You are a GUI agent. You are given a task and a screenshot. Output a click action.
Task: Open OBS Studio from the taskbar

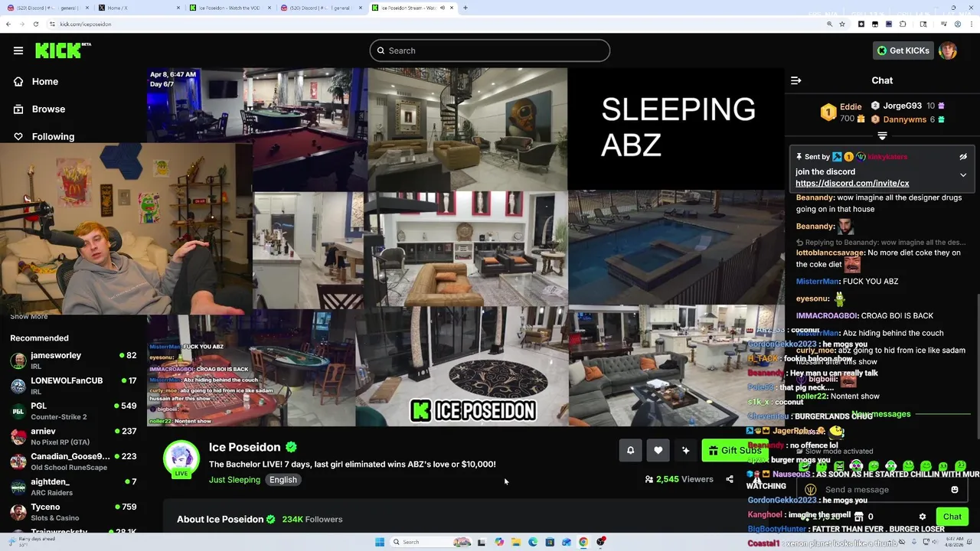coord(601,542)
